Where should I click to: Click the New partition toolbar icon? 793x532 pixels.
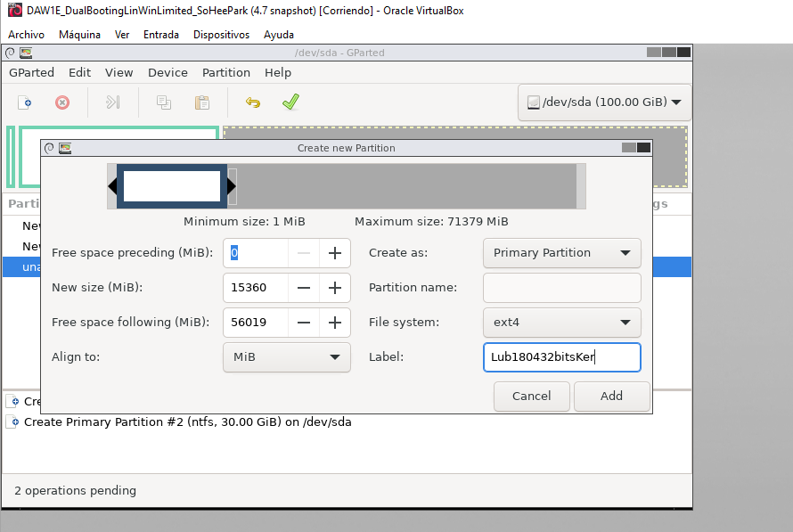point(25,102)
